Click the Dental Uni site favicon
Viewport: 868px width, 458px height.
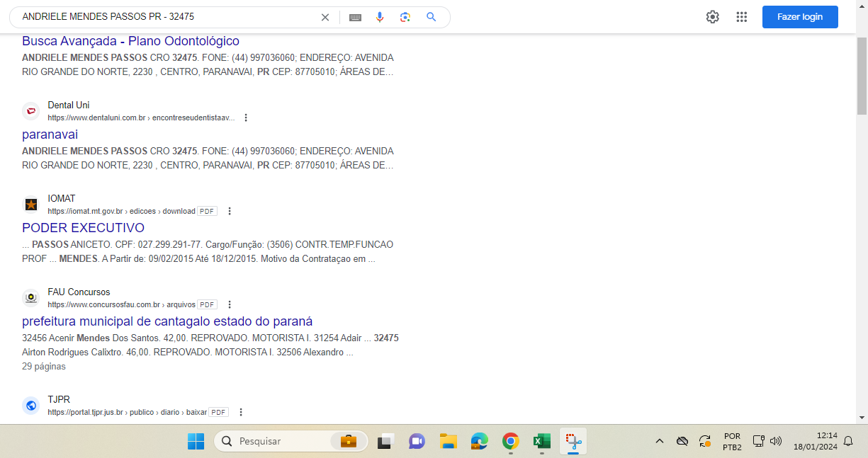pyautogui.click(x=30, y=111)
